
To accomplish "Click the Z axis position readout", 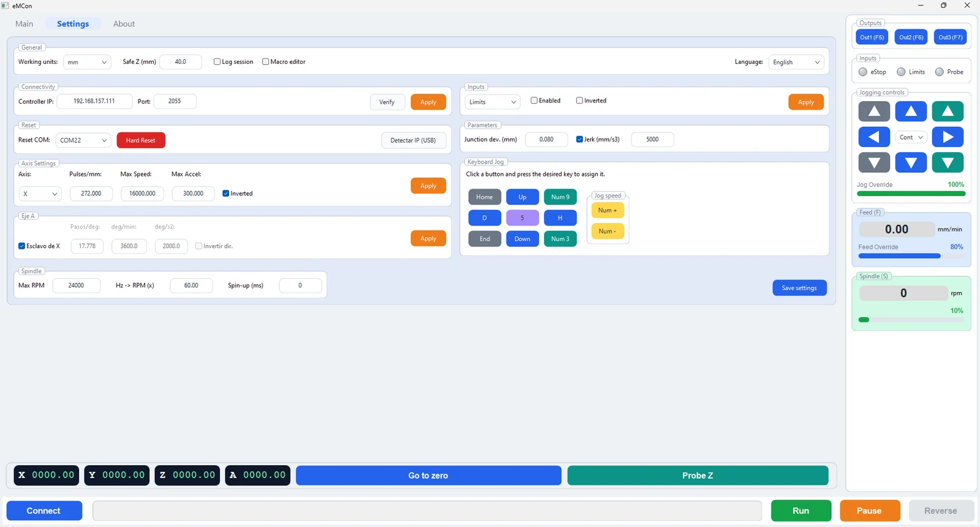I will pyautogui.click(x=187, y=475).
